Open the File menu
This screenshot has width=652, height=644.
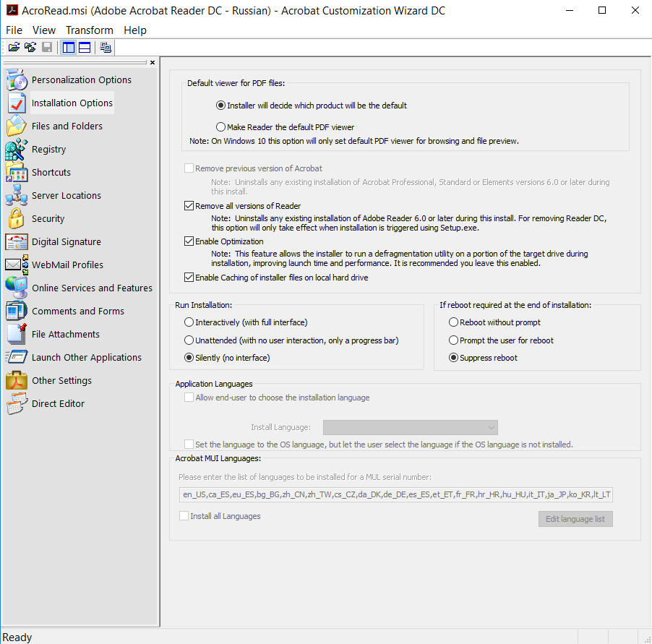14,30
